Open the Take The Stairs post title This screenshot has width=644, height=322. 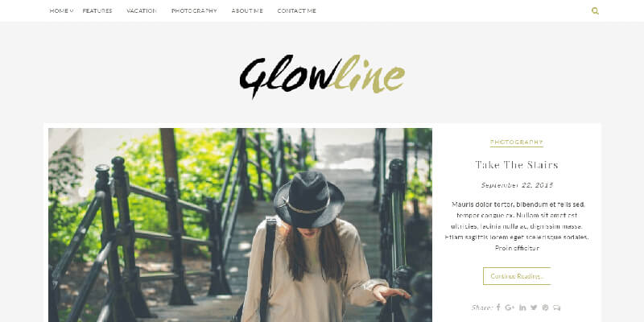(517, 165)
